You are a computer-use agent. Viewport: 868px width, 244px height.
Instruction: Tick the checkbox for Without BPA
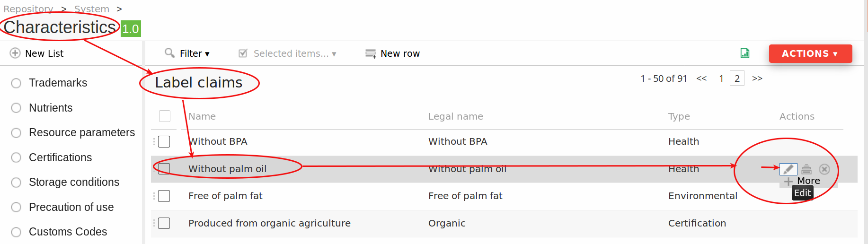[164, 141]
